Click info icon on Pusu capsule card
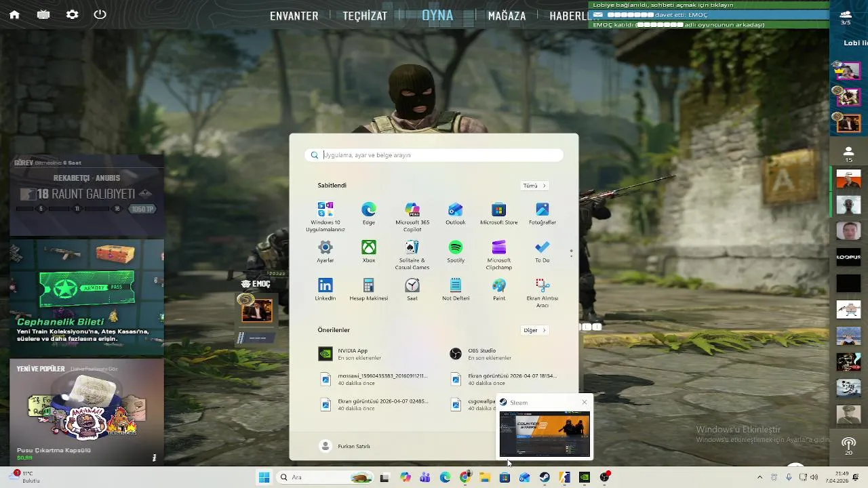The width and height of the screenshot is (868, 488). pyautogui.click(x=154, y=458)
